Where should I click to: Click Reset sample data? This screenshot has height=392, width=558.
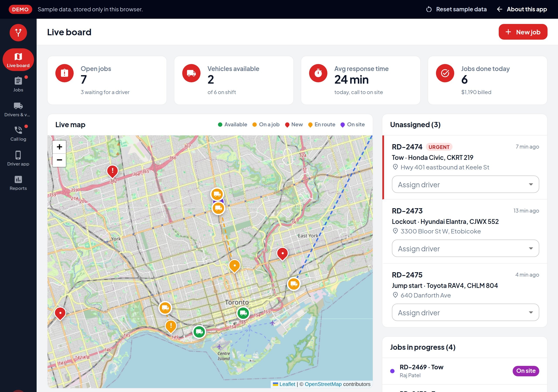456,9
